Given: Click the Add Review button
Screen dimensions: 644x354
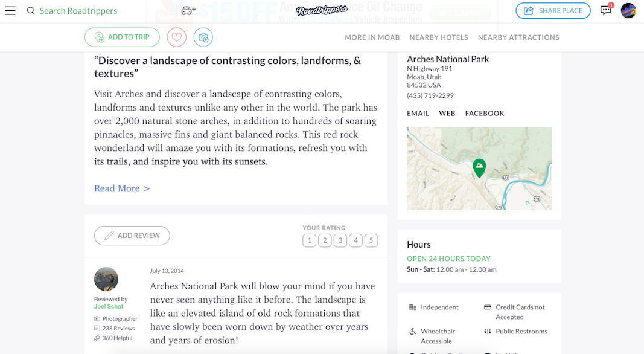Looking at the screenshot, I should 132,236.
